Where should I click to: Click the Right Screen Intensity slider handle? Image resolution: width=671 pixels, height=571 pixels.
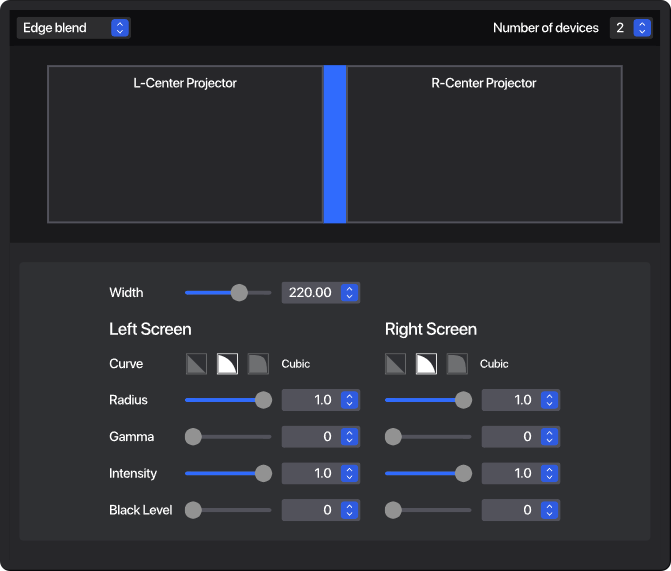pyautogui.click(x=463, y=473)
